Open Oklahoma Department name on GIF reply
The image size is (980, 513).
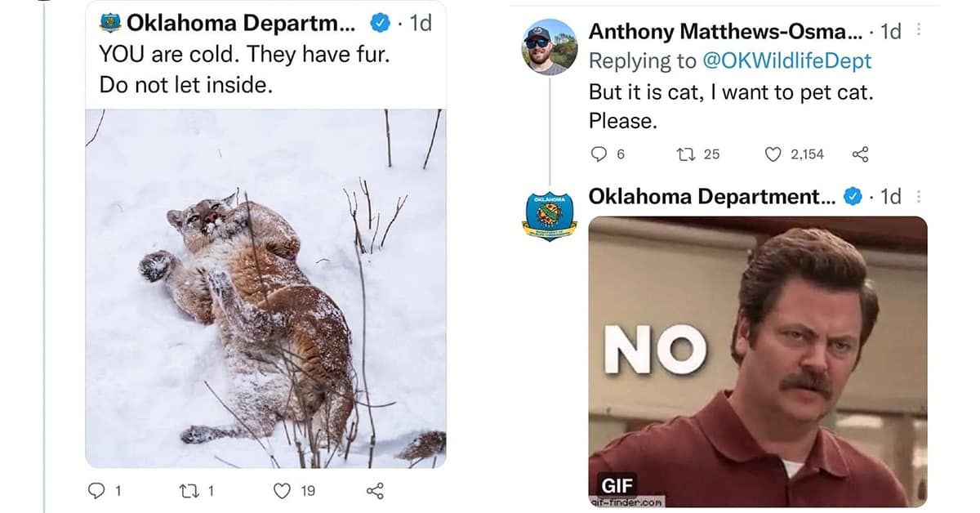tap(711, 196)
